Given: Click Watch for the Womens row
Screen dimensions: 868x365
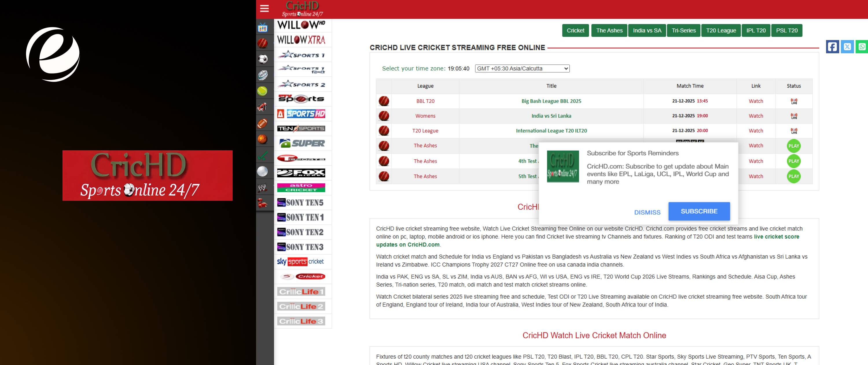Looking at the screenshot, I should tap(756, 116).
